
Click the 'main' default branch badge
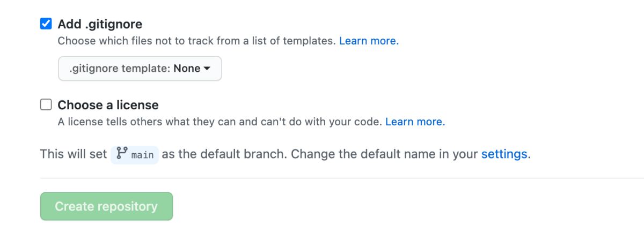(x=142, y=155)
